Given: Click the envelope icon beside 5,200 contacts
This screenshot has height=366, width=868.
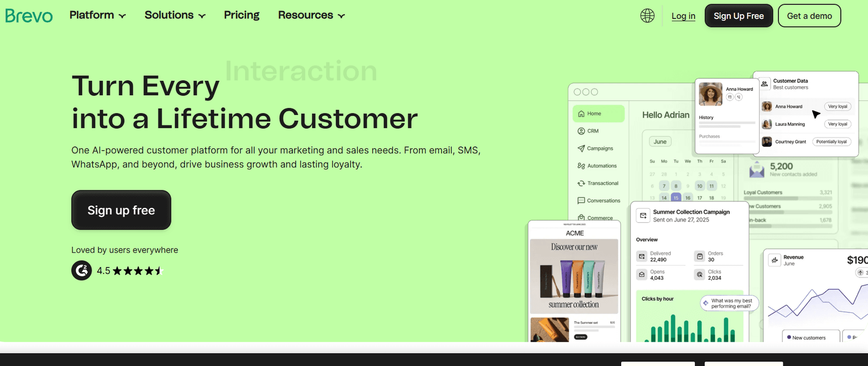Looking at the screenshot, I should coord(757,170).
